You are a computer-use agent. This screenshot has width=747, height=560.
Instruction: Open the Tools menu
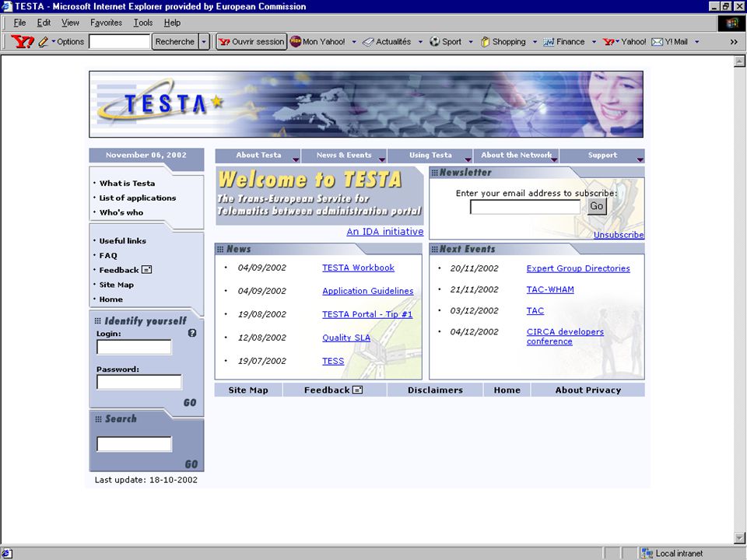click(143, 23)
